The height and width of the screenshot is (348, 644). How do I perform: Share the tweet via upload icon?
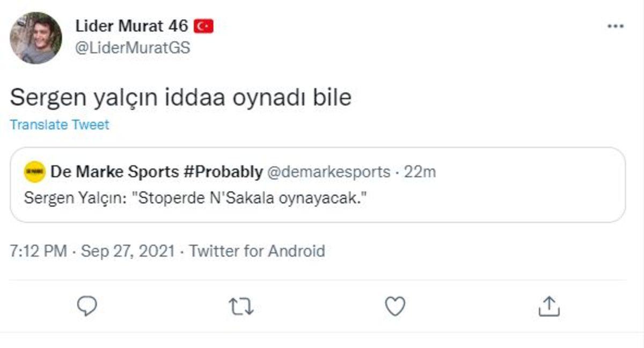pos(549,306)
